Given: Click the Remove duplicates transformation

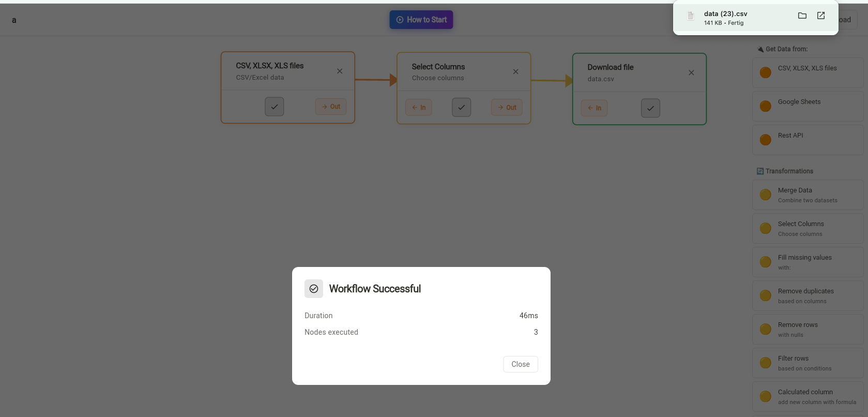Looking at the screenshot, I should pyautogui.click(x=807, y=295).
